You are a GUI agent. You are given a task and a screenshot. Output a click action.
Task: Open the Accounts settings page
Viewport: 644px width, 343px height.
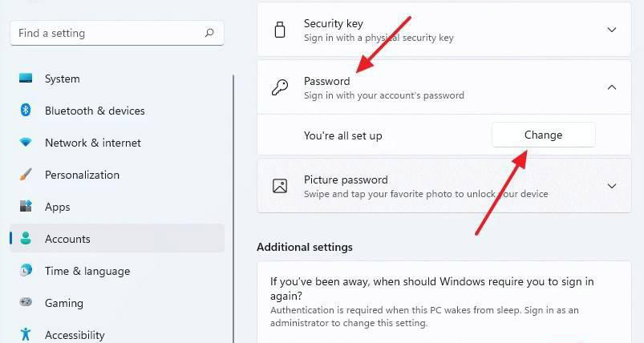click(67, 239)
